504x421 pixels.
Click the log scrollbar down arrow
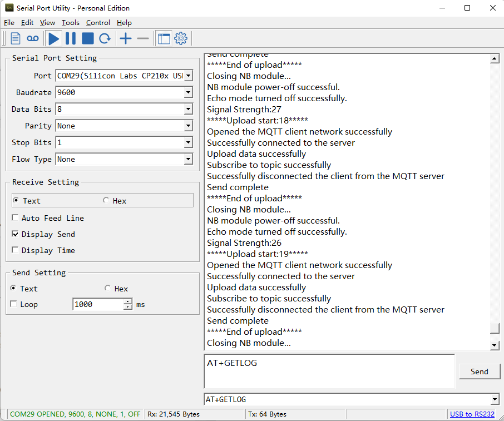click(495, 345)
